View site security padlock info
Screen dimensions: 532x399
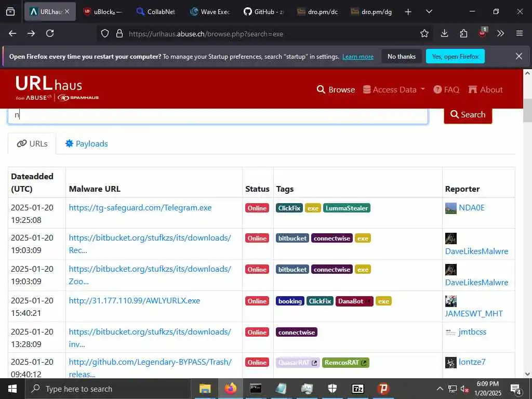point(119,34)
